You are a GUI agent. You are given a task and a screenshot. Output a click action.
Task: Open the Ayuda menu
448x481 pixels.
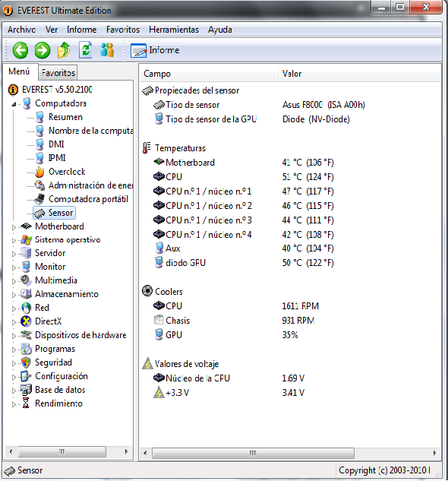pyautogui.click(x=220, y=30)
